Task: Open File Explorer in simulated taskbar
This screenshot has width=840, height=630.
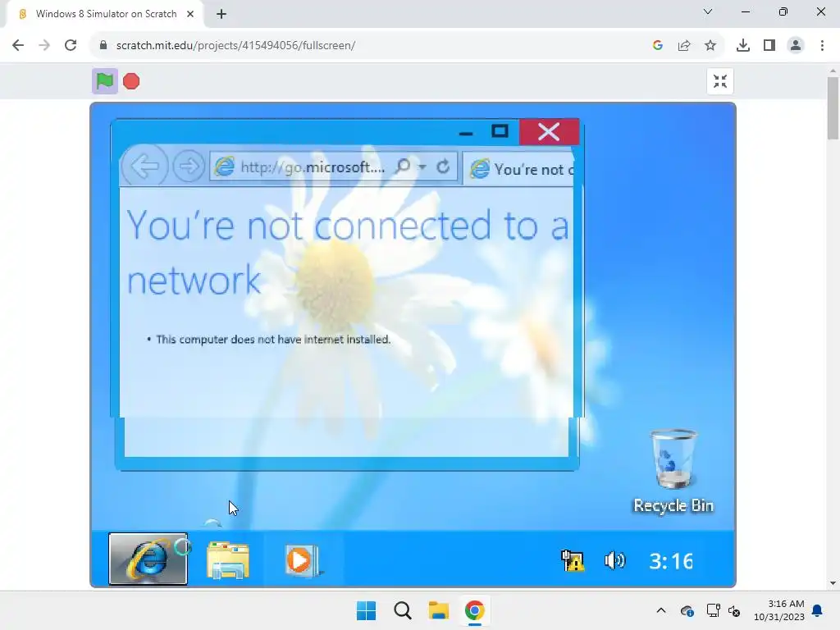Action: pyautogui.click(x=228, y=560)
